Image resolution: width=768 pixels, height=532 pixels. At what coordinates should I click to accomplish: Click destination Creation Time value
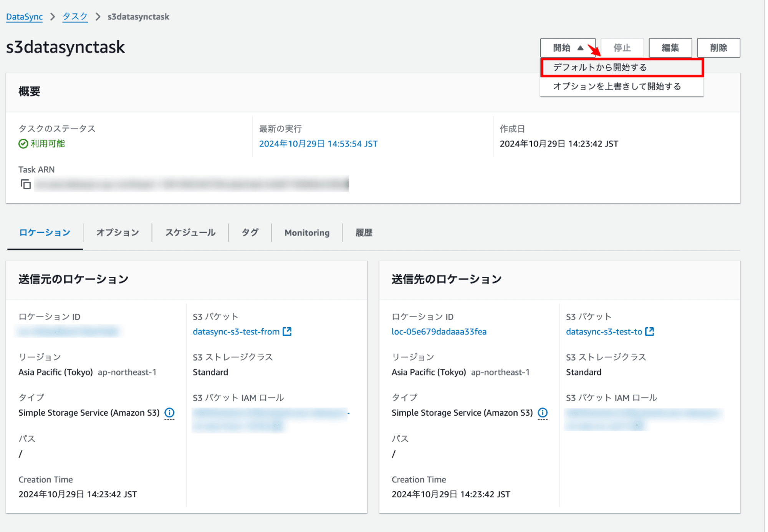(451, 494)
